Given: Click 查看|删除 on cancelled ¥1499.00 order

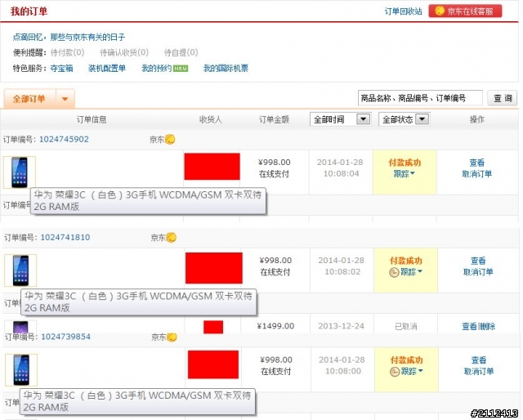Looking at the screenshot, I should pos(478,326).
